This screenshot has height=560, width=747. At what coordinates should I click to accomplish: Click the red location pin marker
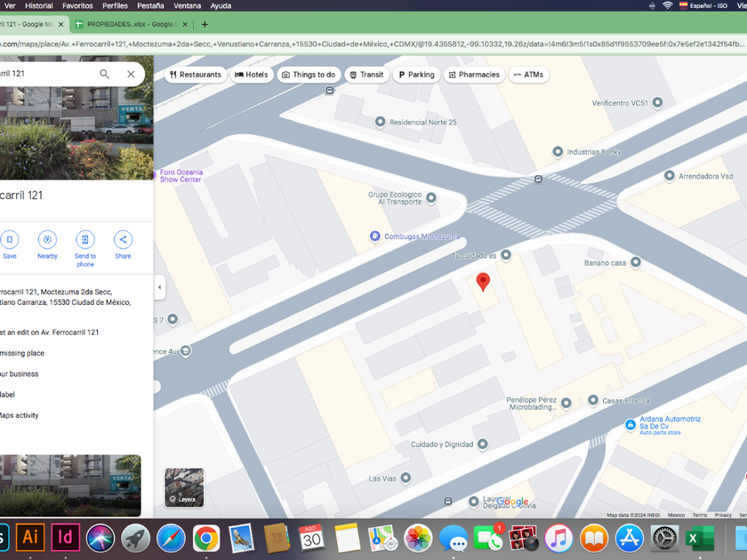click(483, 281)
